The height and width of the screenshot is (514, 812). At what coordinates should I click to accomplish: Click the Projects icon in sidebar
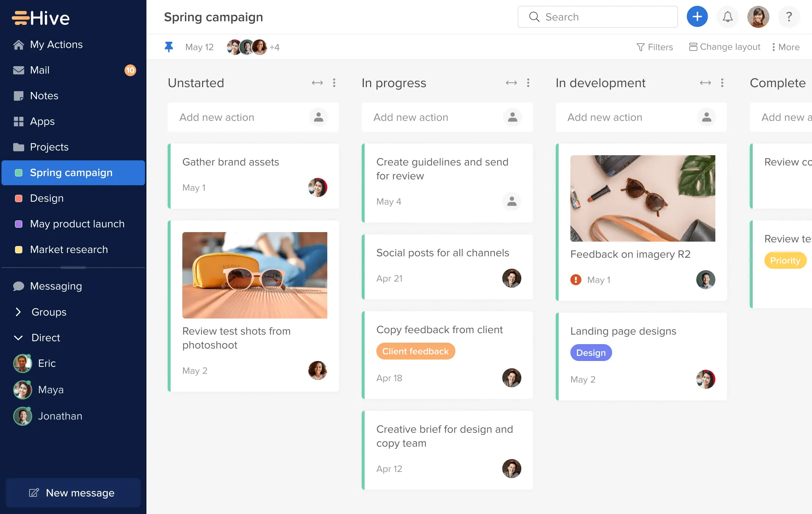click(x=18, y=146)
